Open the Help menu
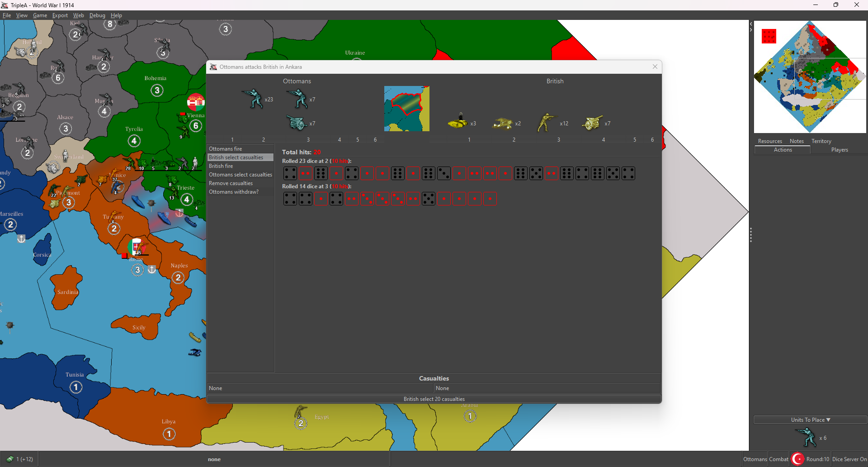868x467 pixels. coord(116,15)
